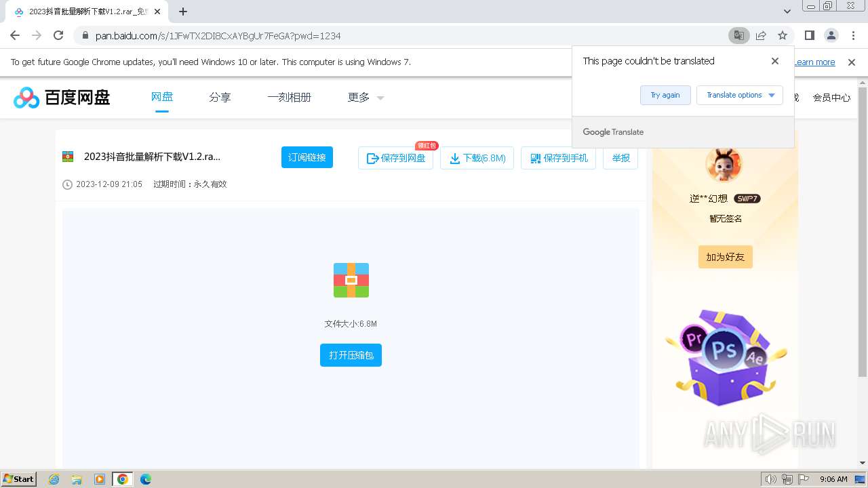Screen dimensions: 868x488
Task: Click the date 2023-12-09 21:05
Action: [109, 184]
